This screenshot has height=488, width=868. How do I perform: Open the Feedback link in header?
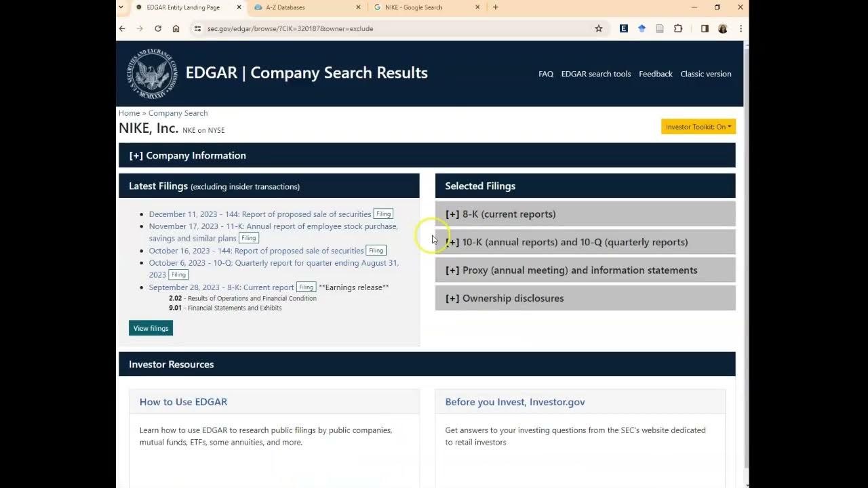point(656,74)
